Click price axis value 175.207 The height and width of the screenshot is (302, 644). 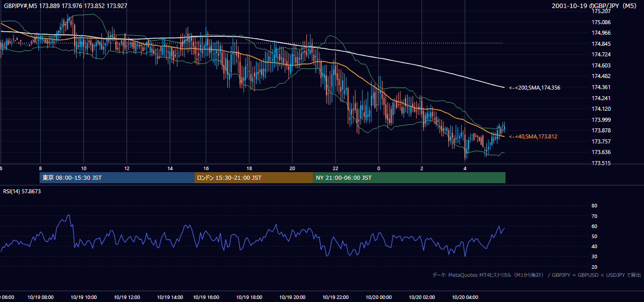pyautogui.click(x=601, y=11)
